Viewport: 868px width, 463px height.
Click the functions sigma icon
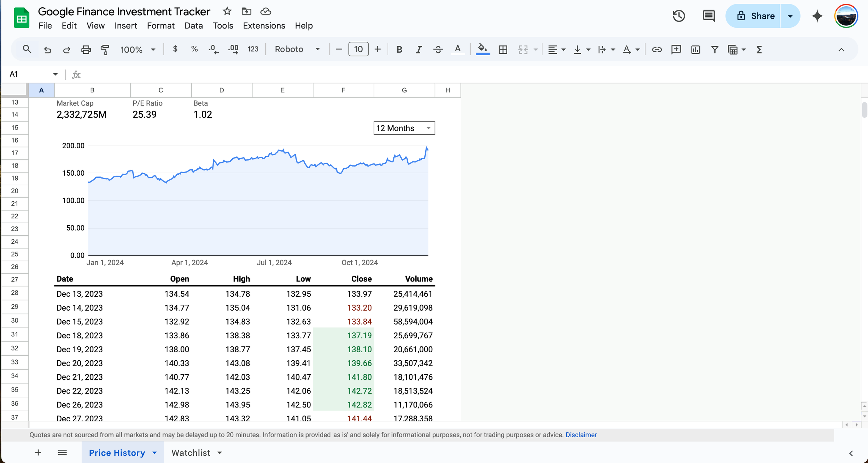759,50
